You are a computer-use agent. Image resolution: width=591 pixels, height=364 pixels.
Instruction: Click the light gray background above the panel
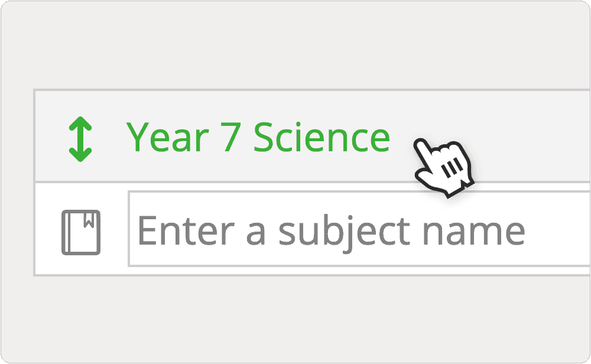tap(295, 45)
